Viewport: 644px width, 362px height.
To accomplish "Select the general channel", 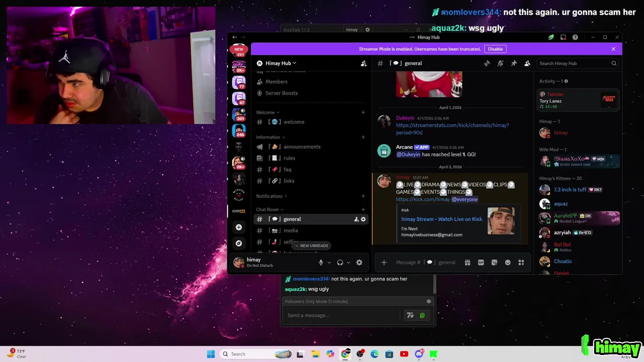I will tap(311, 219).
